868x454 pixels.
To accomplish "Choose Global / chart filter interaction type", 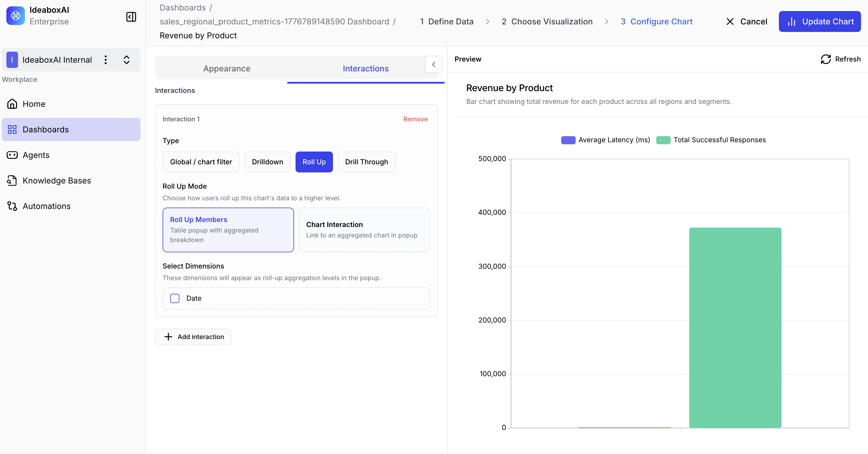I will click(x=201, y=162).
